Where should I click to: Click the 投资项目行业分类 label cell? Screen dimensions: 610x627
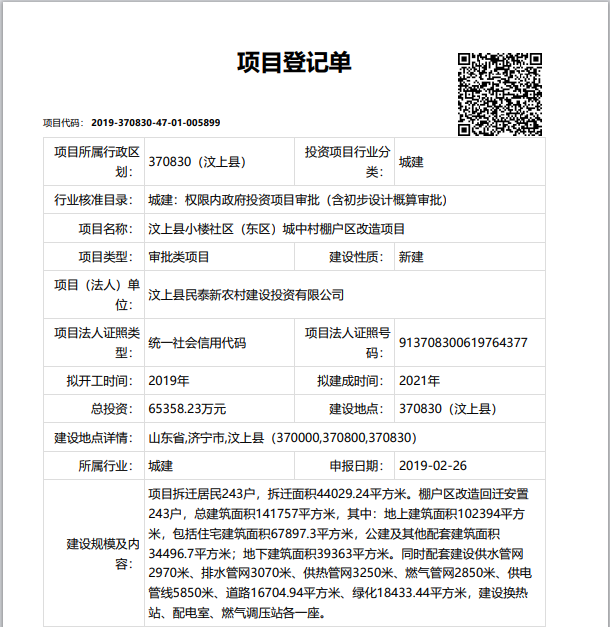point(346,161)
